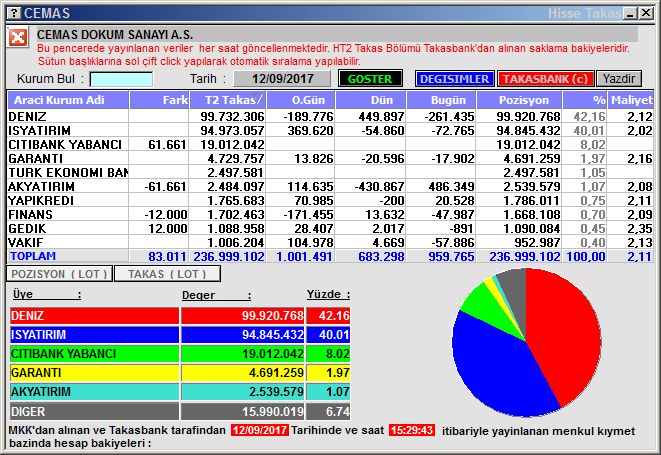Click the Yüzde column label

(x=328, y=294)
